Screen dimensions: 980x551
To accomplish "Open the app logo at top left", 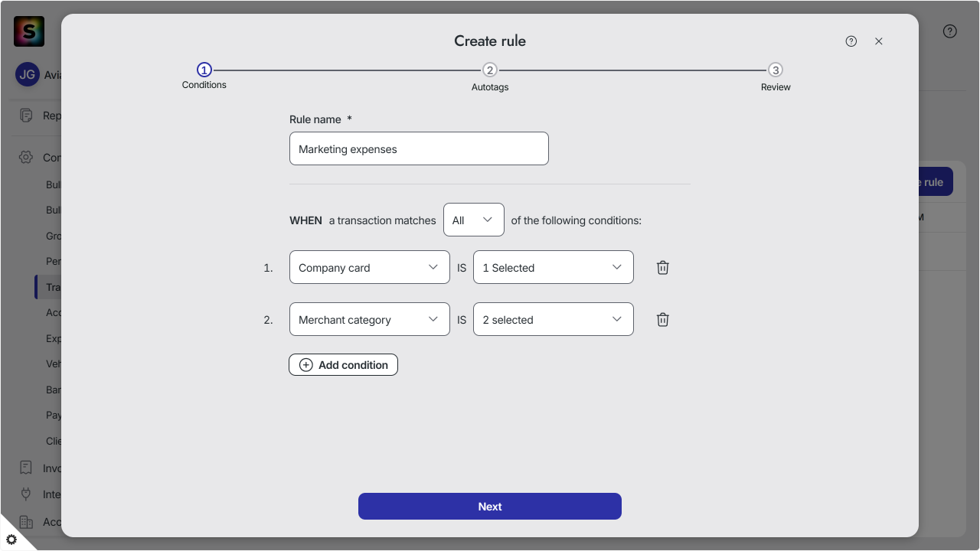I will click(29, 31).
